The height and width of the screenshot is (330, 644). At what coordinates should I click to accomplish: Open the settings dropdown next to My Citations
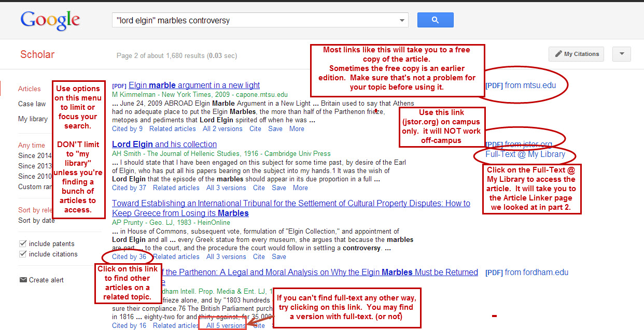pos(621,54)
